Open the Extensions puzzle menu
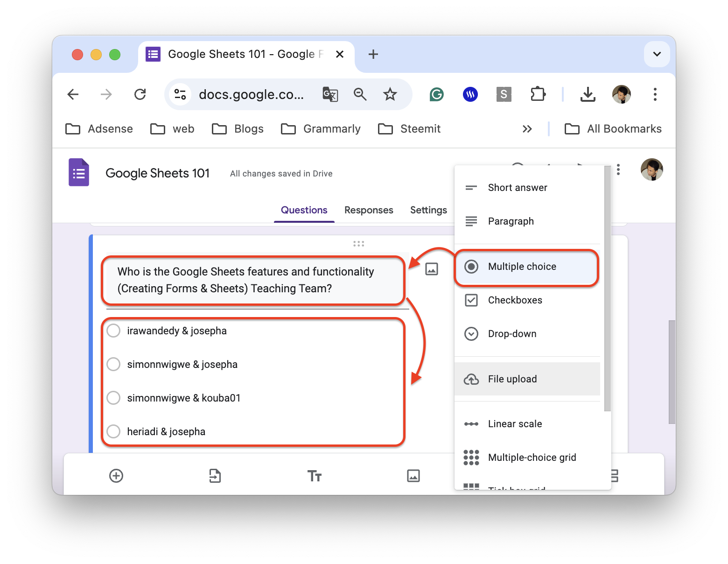This screenshot has height=564, width=728. 538,94
